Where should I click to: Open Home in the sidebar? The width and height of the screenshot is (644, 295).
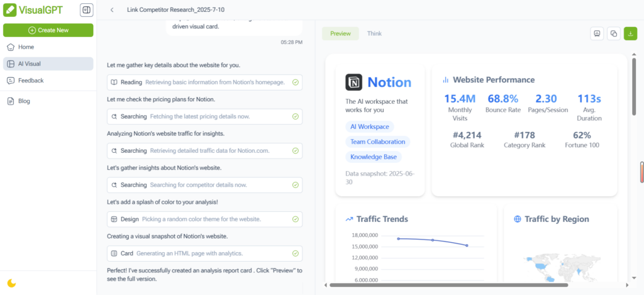click(x=26, y=47)
